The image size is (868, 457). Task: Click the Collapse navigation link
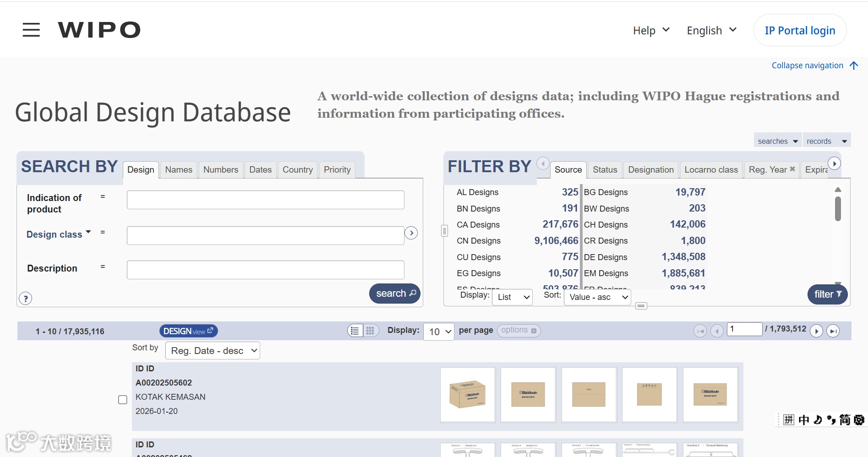point(808,65)
